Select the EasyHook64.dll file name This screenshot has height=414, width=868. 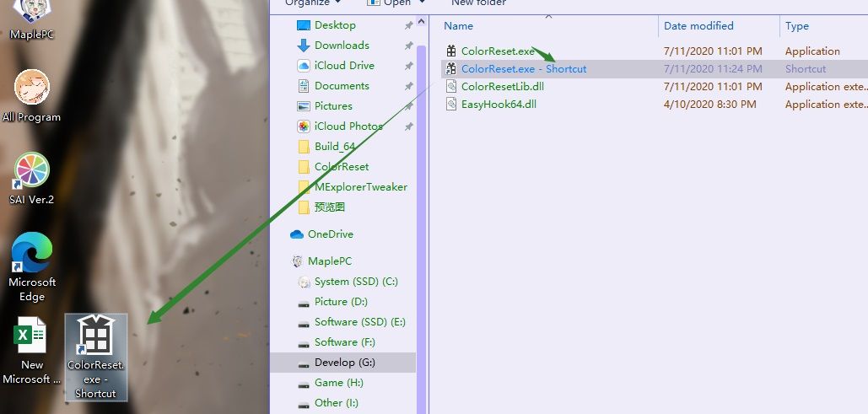coord(499,104)
